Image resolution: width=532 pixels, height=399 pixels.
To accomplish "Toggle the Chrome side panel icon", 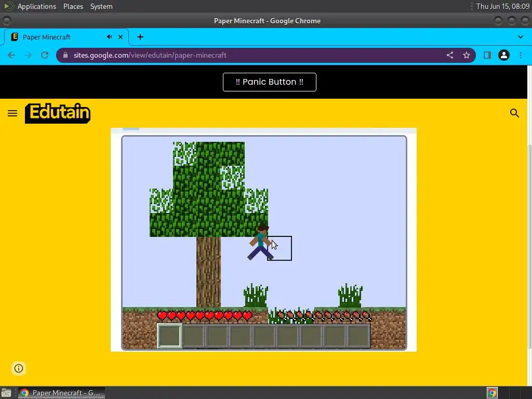I will click(487, 55).
